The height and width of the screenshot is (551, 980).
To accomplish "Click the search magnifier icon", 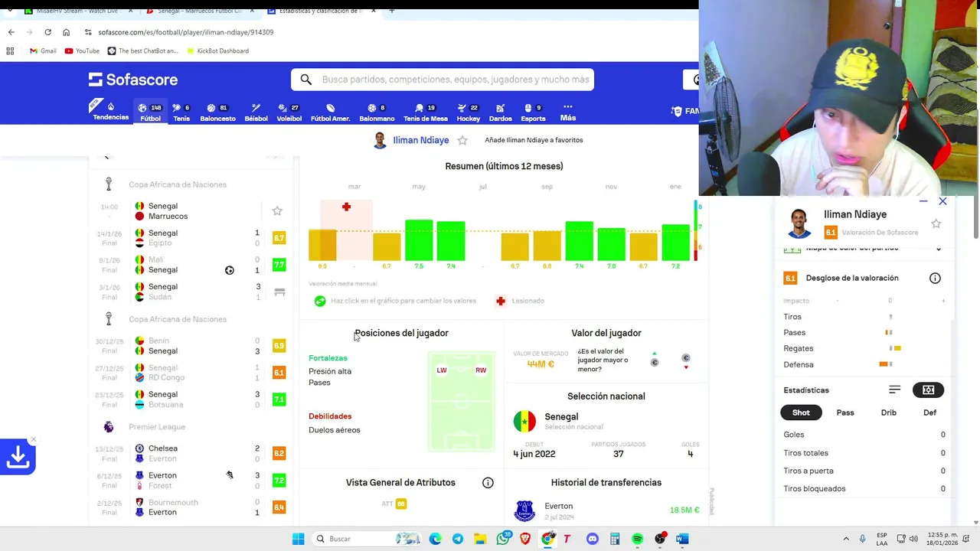I will click(306, 80).
